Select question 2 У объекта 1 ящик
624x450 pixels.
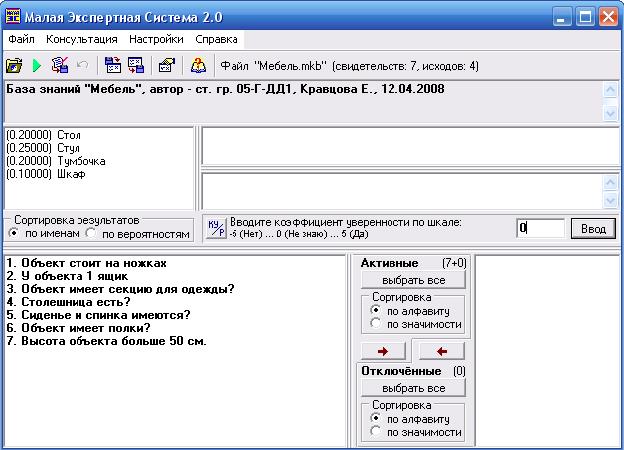coord(67,276)
